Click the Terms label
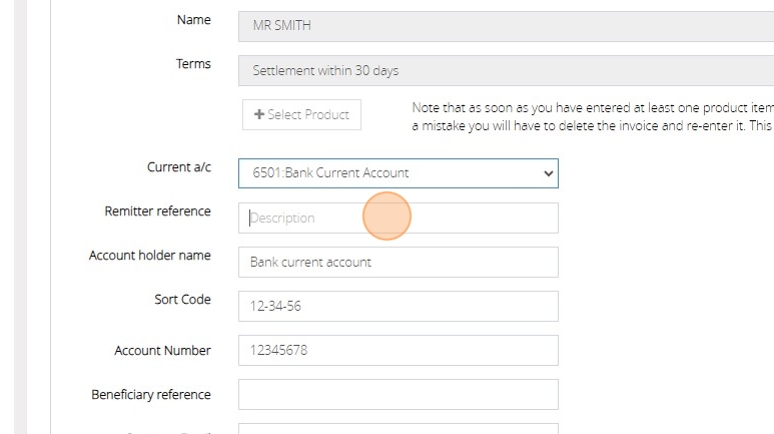774x434 pixels. point(193,64)
